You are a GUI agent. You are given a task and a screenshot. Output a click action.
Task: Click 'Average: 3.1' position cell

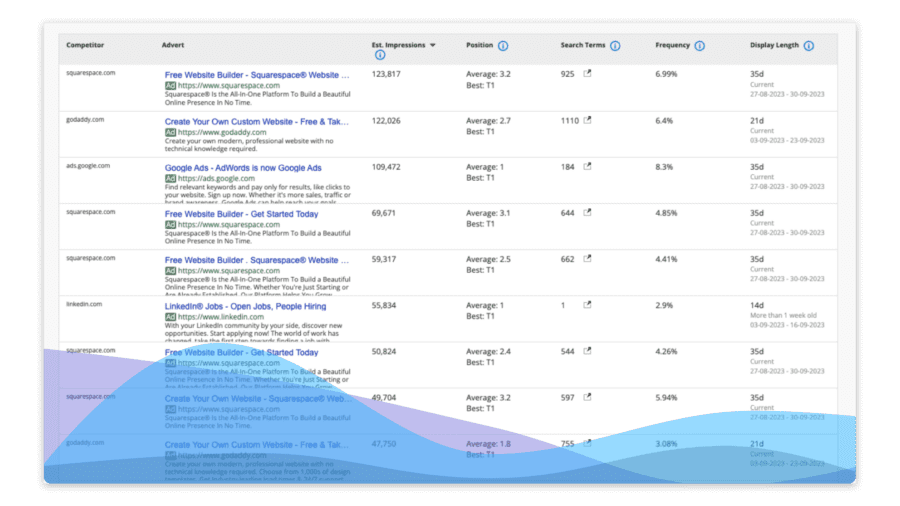click(488, 213)
